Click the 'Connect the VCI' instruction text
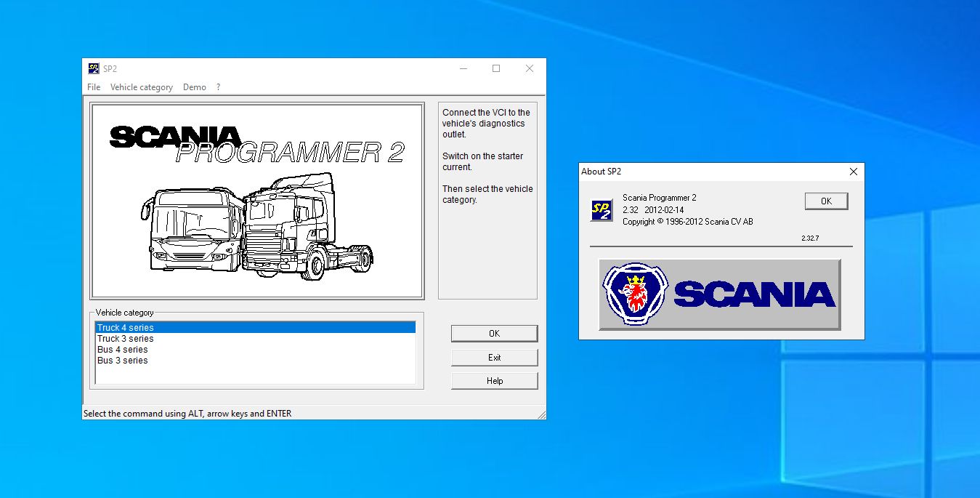This screenshot has width=980, height=498. click(x=487, y=124)
